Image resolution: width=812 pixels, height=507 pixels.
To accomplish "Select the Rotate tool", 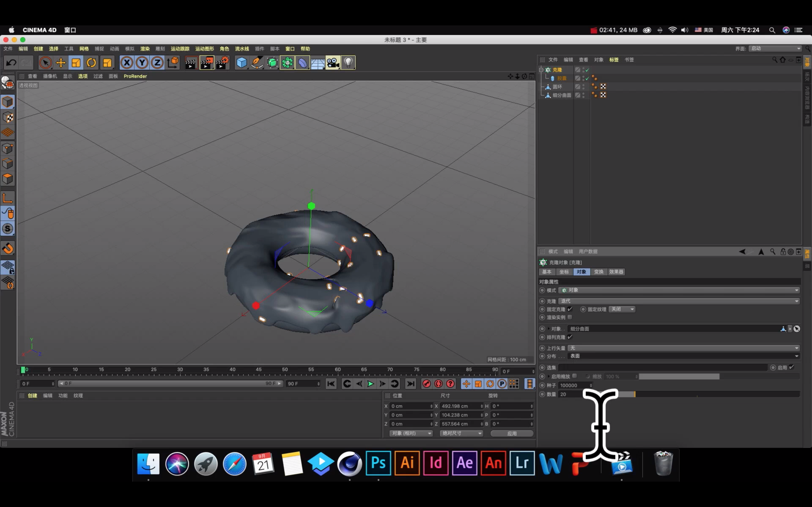I will (x=91, y=63).
